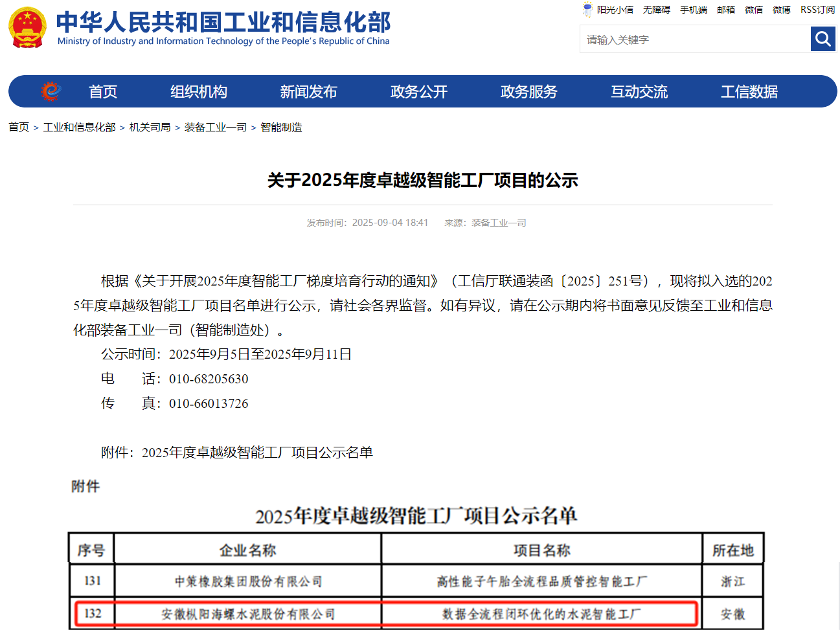The image size is (840, 630).
Task: Open the 政务服务 menu item
Action: 528,92
